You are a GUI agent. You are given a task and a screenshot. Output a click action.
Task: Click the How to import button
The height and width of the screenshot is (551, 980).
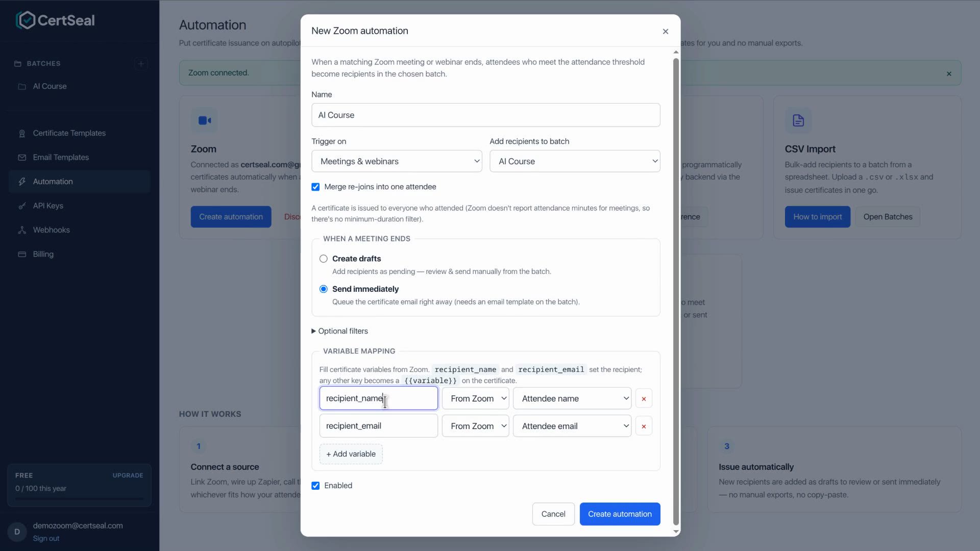coord(817,217)
